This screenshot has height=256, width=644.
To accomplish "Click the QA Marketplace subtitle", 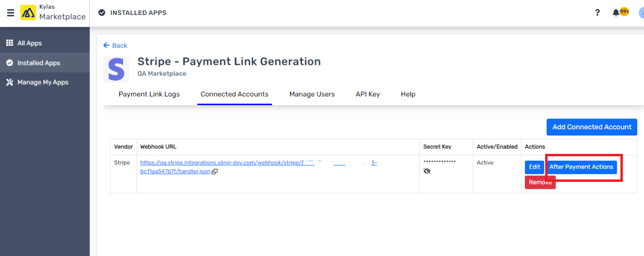I will coord(162,74).
